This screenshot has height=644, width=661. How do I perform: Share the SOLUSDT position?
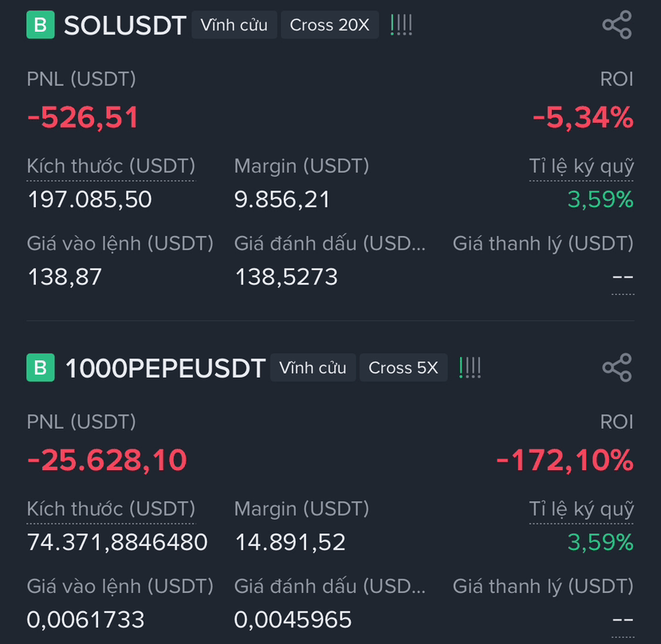coord(617,25)
